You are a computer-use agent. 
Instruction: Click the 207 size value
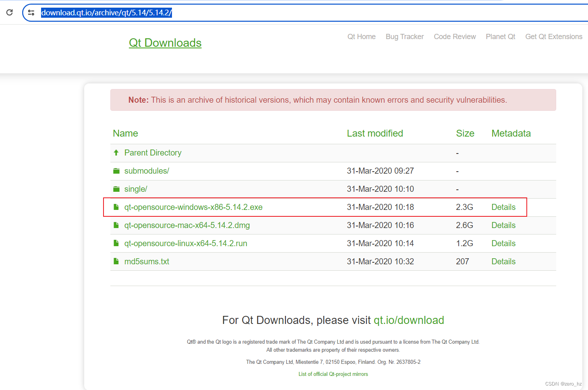click(x=462, y=261)
